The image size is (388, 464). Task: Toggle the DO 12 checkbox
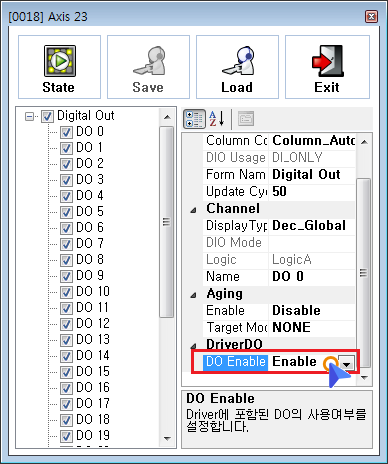coord(66,324)
